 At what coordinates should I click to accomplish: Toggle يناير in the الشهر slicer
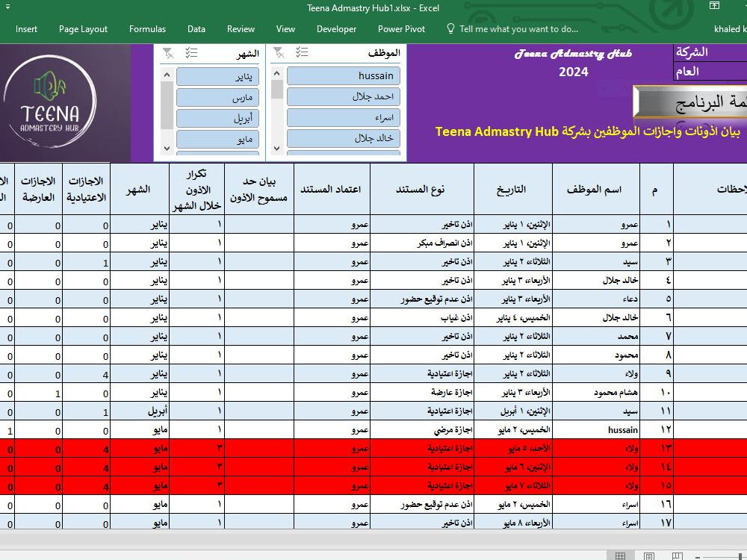[217, 77]
